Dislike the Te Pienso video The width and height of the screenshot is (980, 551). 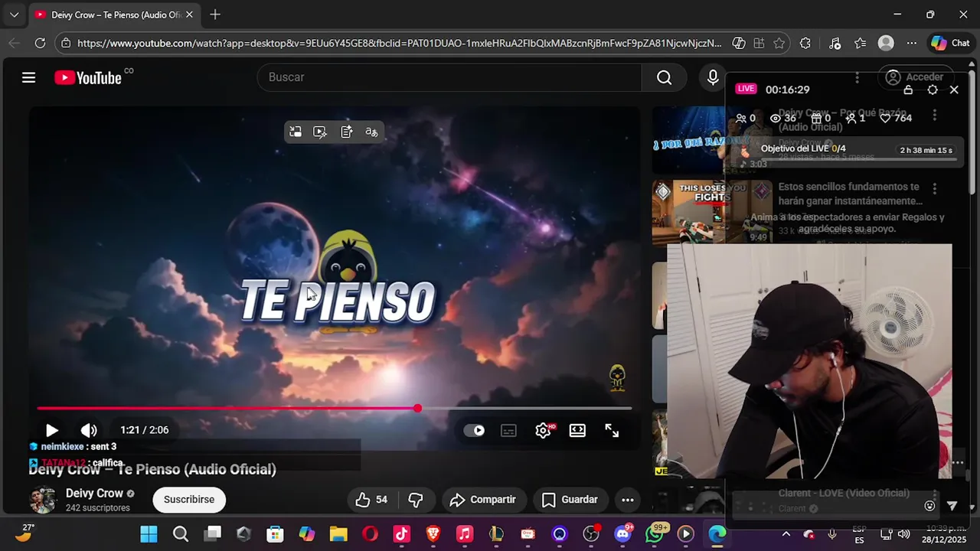[x=416, y=500]
